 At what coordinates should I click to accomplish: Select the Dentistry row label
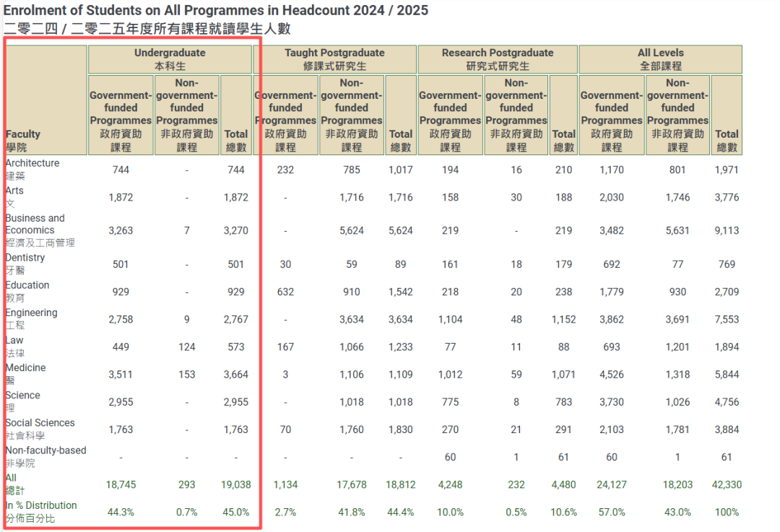pos(25,257)
